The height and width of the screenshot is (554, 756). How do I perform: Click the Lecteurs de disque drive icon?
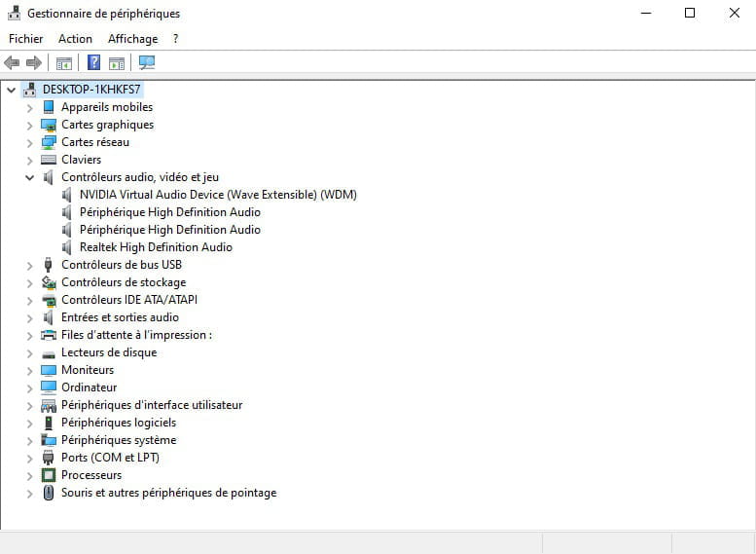point(49,354)
